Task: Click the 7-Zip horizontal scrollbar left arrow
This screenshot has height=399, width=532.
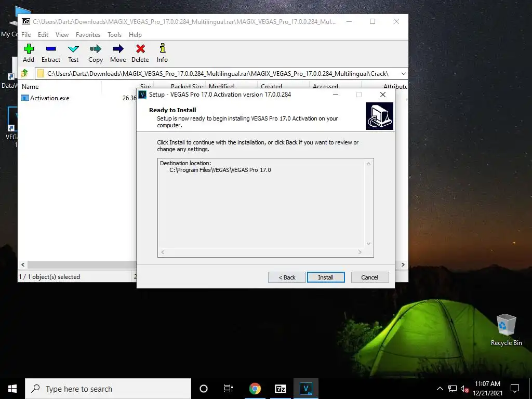Action: point(23,264)
